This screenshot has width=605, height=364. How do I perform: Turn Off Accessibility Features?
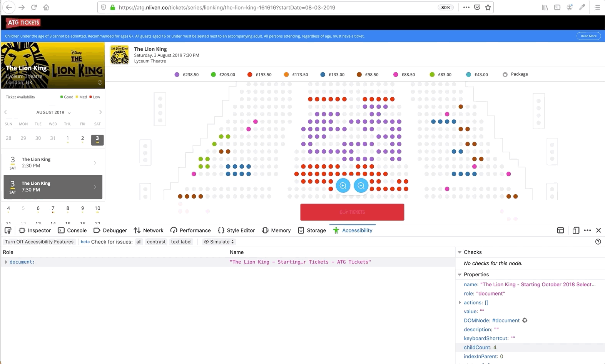point(39,242)
